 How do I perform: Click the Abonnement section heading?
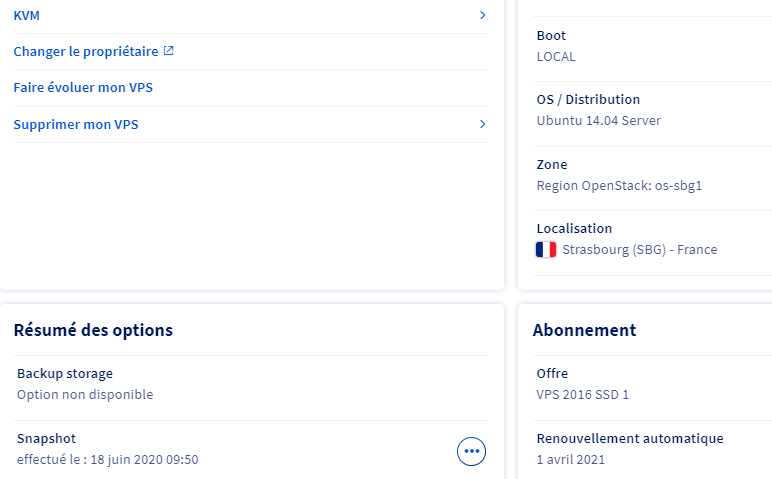pos(584,330)
